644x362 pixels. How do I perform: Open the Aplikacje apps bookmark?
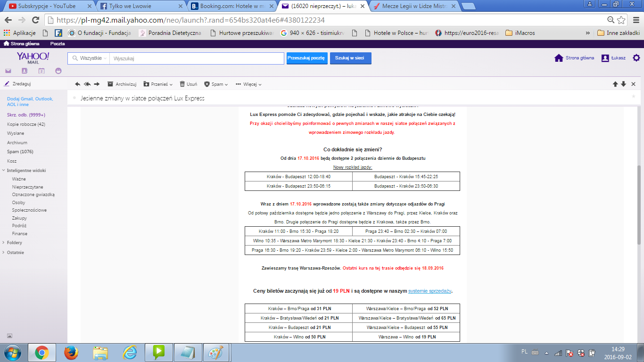click(20, 33)
